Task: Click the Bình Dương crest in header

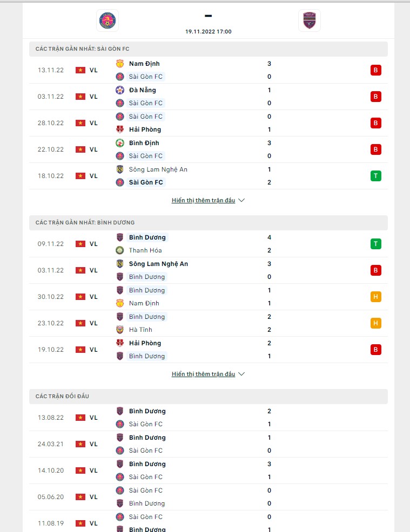Action: coord(310,21)
